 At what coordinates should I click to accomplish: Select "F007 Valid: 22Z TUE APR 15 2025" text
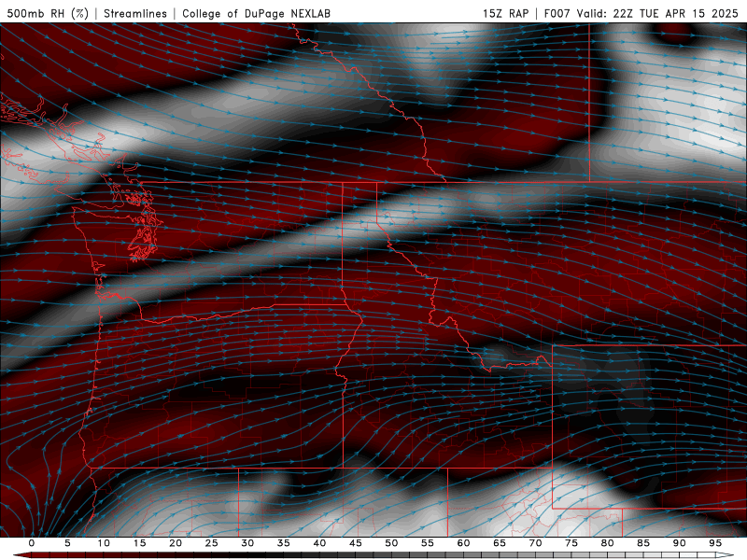point(641,13)
